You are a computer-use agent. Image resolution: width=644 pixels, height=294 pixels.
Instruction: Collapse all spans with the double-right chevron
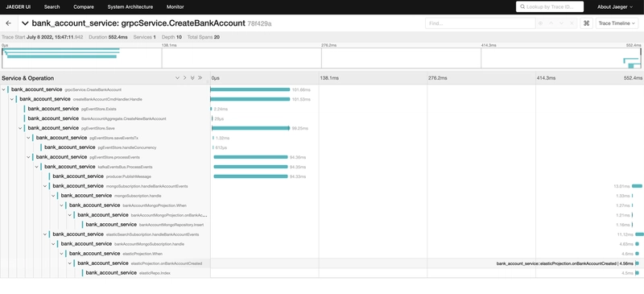point(200,77)
